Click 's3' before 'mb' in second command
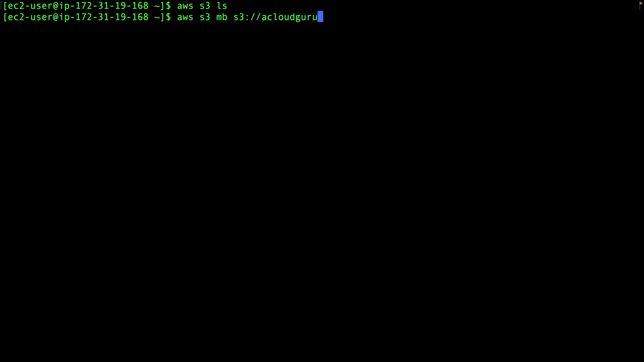 (x=205, y=17)
